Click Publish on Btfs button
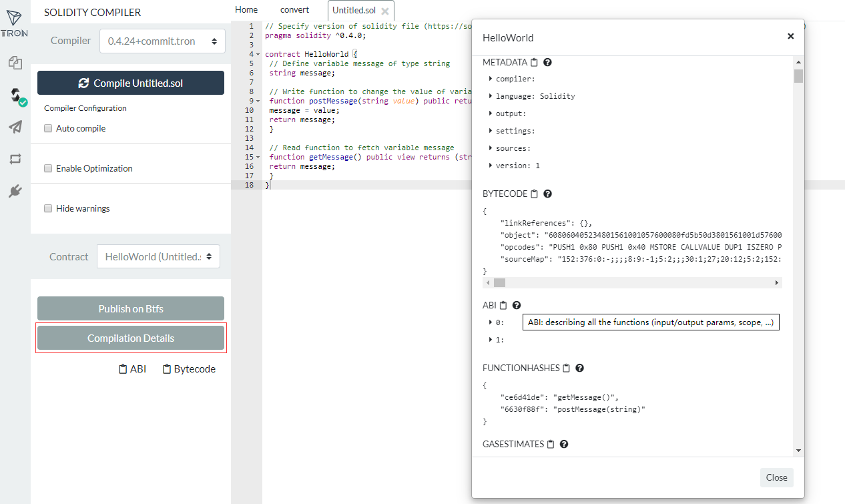Image resolution: width=845 pixels, height=504 pixels. (131, 308)
